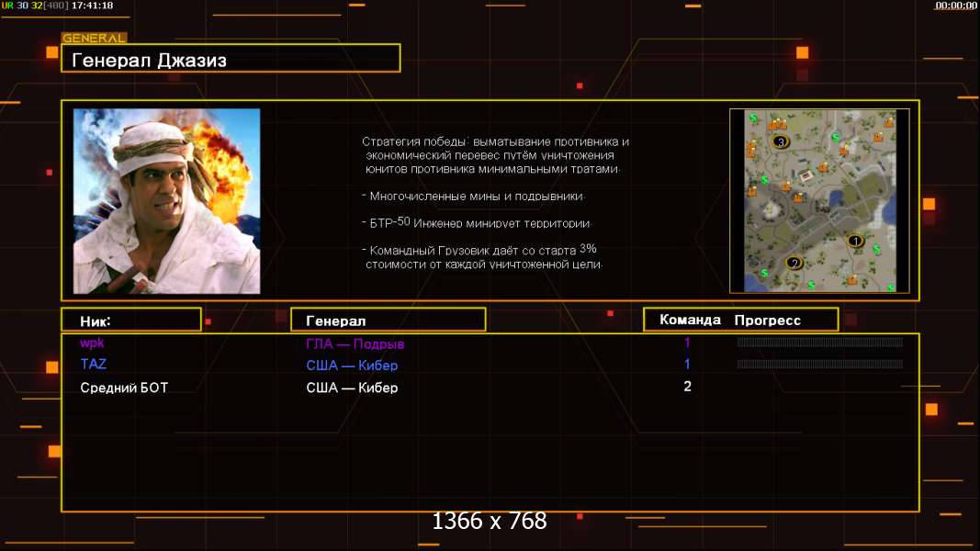Click team number 1 for TAZ
The image size is (980, 551).
(687, 364)
